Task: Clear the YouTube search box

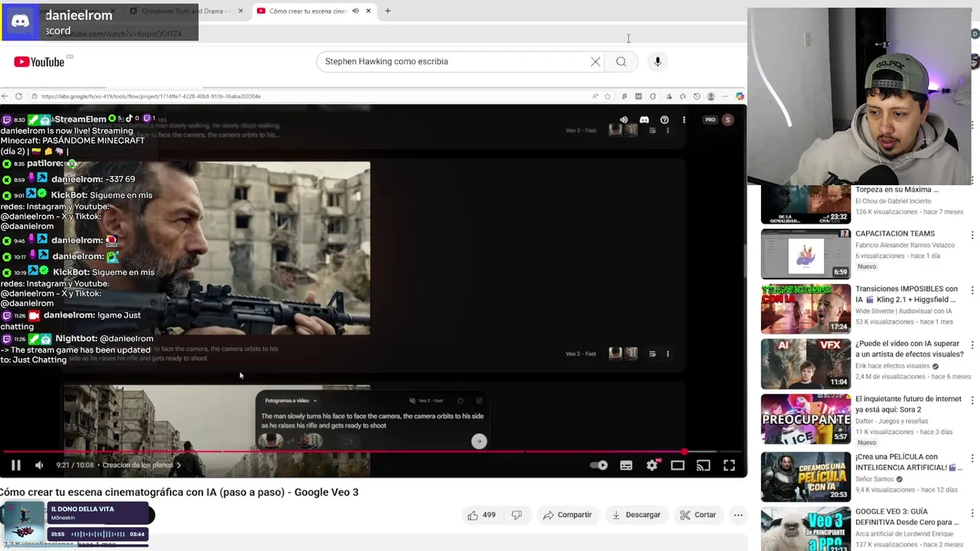Action: [596, 61]
